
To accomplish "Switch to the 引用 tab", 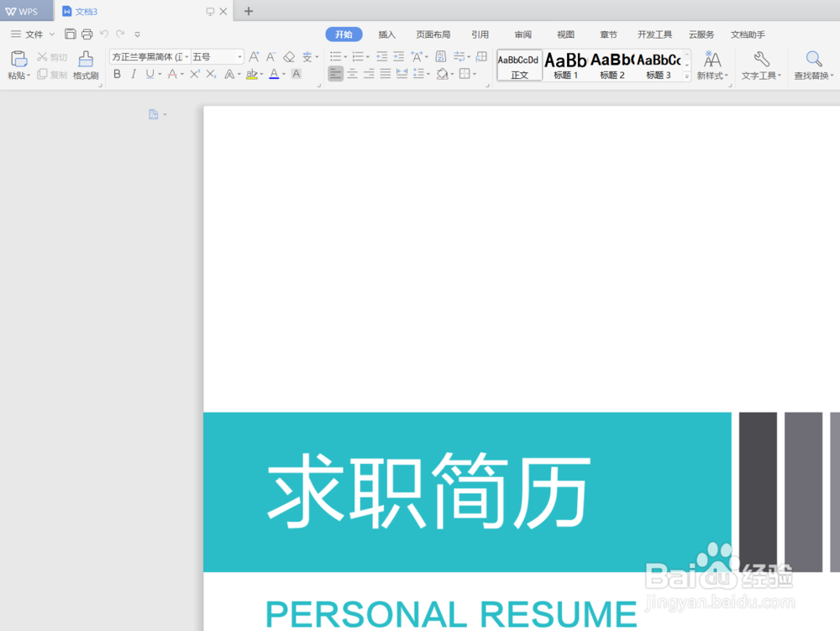I will pyautogui.click(x=480, y=34).
